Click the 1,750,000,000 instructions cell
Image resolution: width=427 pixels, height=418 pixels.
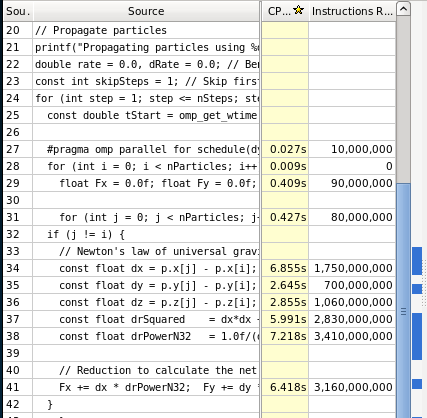coord(352,268)
